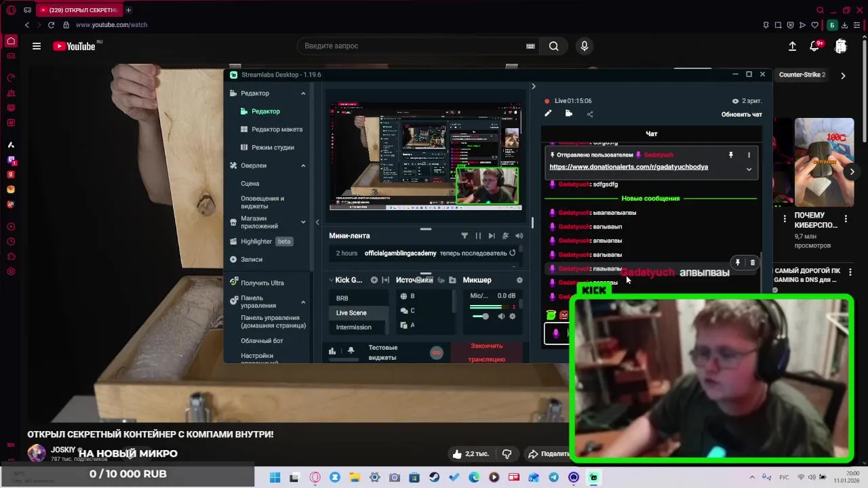Click Тестовые виджеты button
The height and width of the screenshot is (488, 868).
pyautogui.click(x=383, y=352)
